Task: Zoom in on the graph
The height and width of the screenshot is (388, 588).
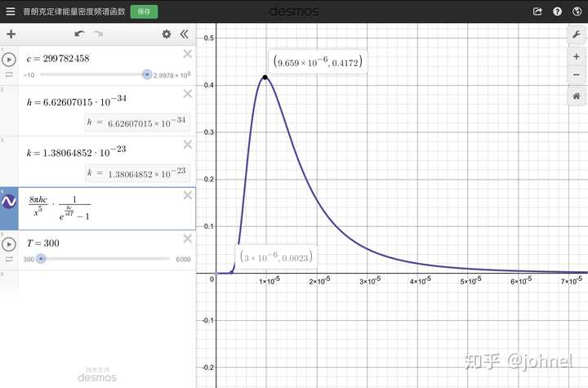Action: 577,56
